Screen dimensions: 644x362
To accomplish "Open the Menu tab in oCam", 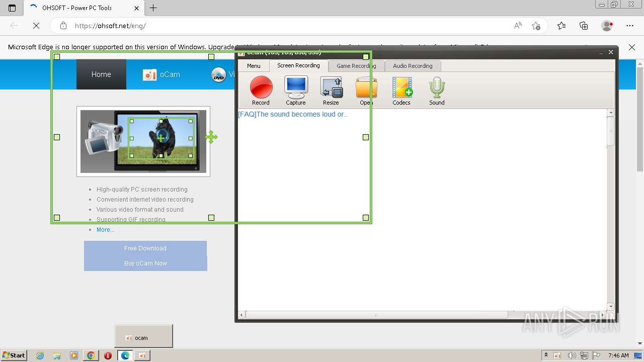I will [x=254, y=66].
